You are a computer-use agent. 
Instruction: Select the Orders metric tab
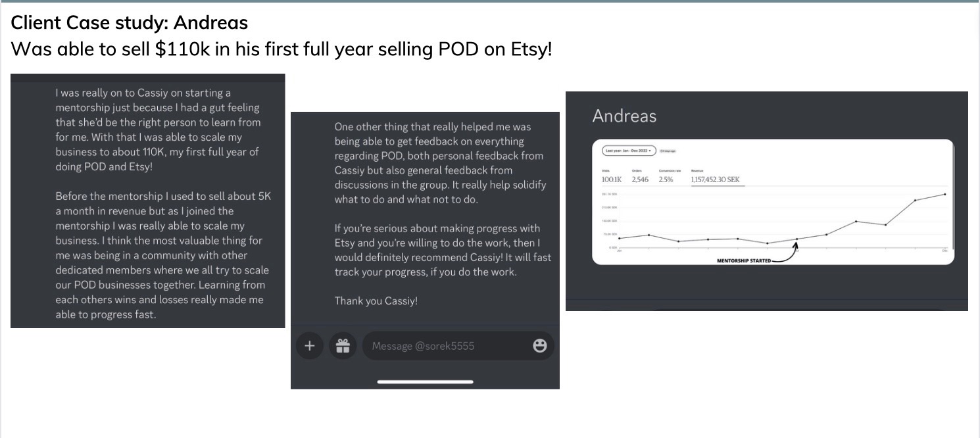[x=640, y=176]
